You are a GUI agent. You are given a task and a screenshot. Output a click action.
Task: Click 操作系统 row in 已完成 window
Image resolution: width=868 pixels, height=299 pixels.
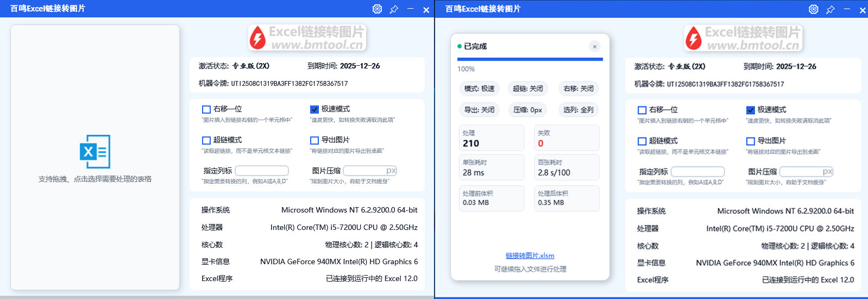[745, 211]
